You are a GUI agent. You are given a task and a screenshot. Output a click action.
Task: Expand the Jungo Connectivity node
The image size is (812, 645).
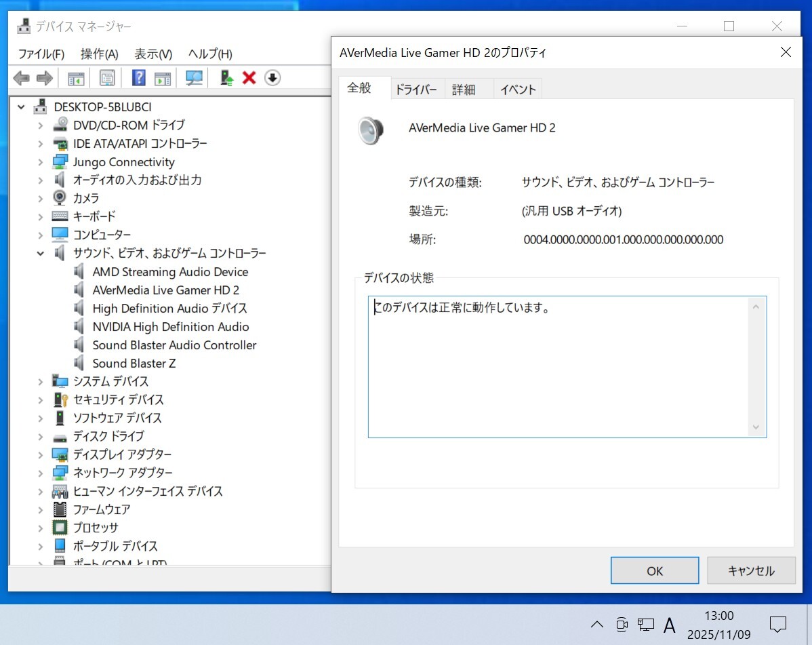click(41, 162)
